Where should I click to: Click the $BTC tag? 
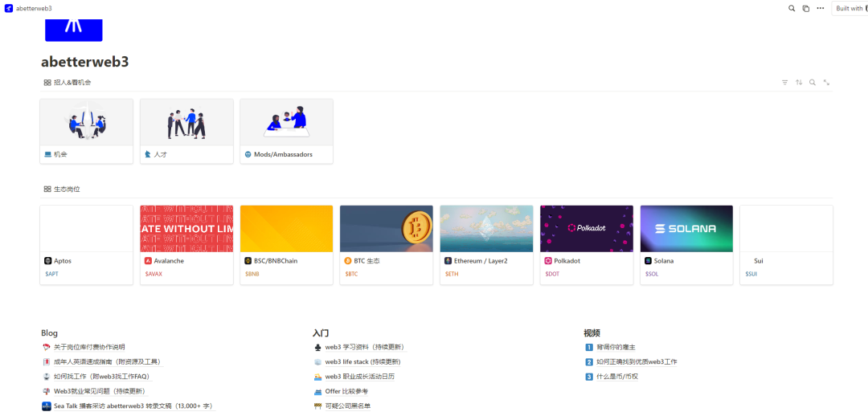point(351,274)
